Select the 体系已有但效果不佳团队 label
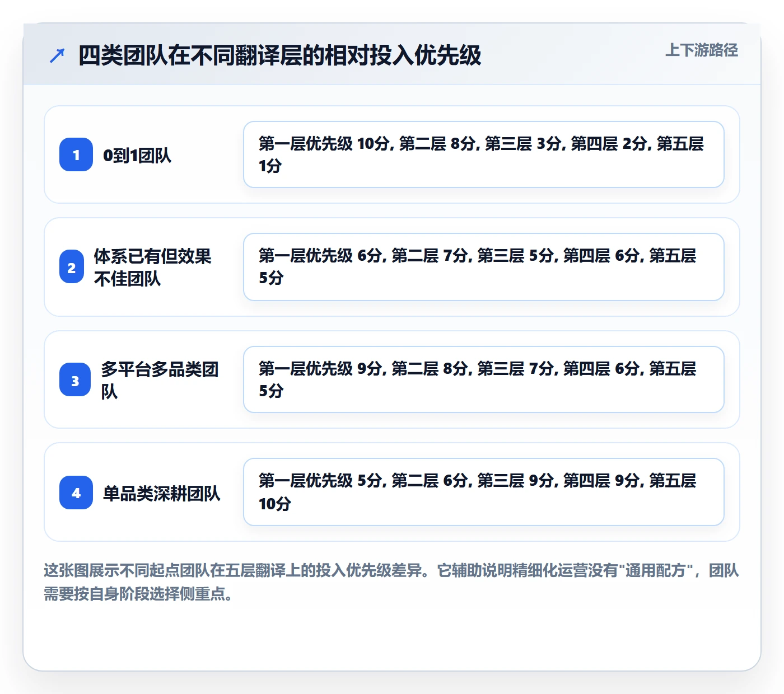This screenshot has height=694, width=784. pyautogui.click(x=153, y=267)
